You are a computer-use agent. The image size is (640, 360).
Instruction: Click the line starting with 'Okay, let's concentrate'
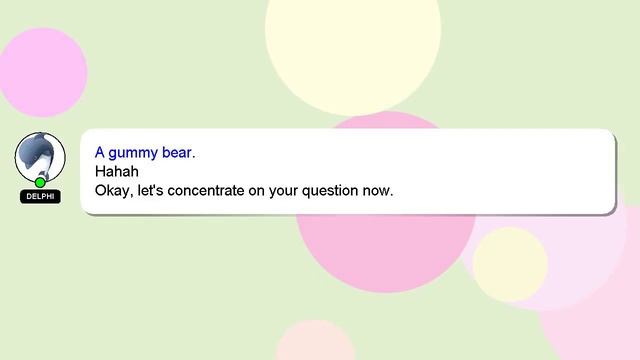[244, 191]
